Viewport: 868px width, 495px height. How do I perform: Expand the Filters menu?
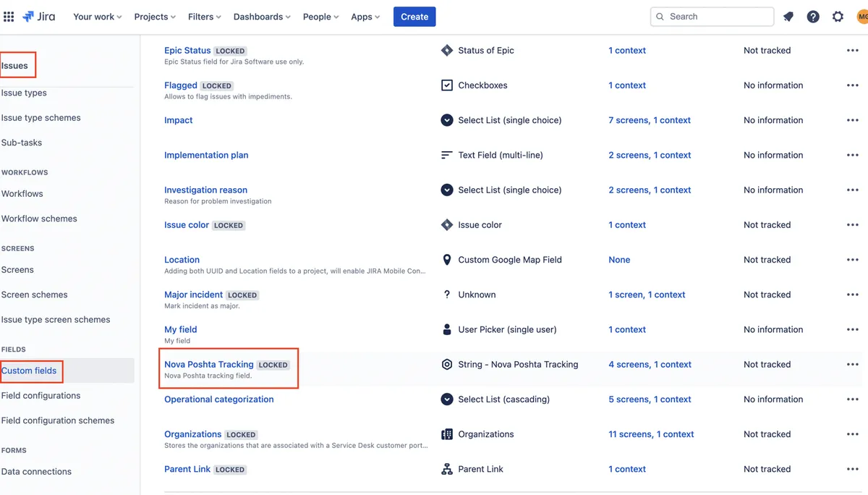pyautogui.click(x=205, y=17)
